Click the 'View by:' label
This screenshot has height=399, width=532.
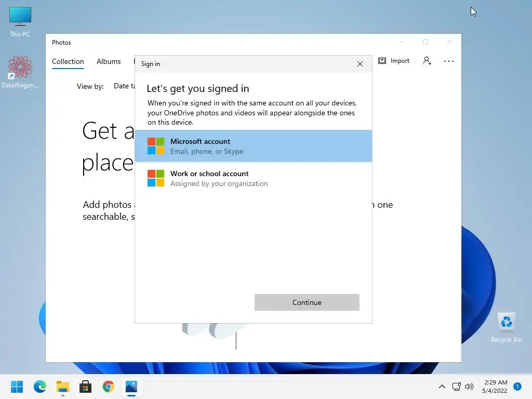pyautogui.click(x=90, y=87)
